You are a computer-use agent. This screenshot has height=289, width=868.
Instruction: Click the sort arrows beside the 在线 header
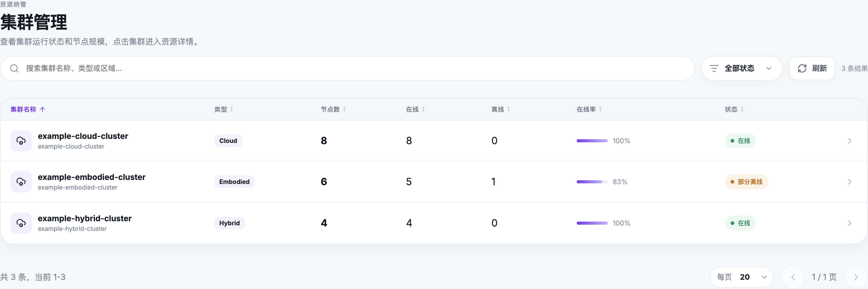click(x=423, y=109)
